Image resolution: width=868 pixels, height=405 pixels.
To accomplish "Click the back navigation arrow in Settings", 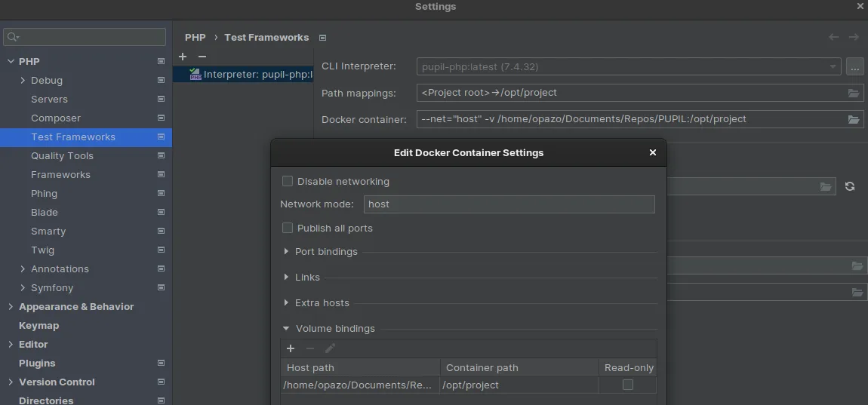I will 833,37.
